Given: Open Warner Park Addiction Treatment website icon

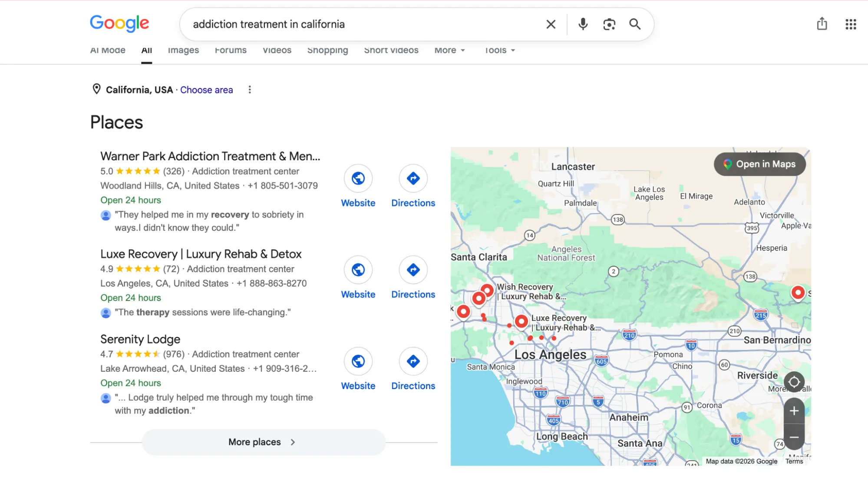Looking at the screenshot, I should [358, 178].
